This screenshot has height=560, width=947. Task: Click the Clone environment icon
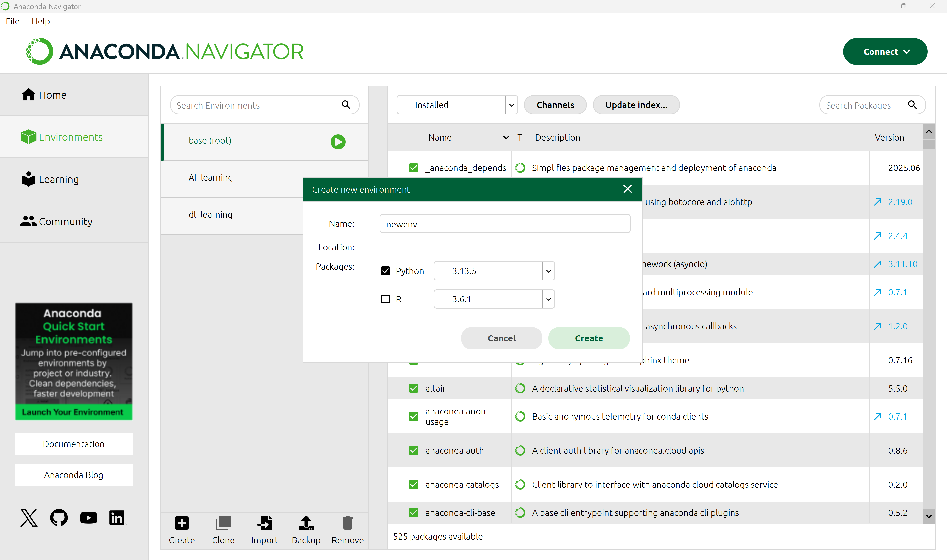[223, 523]
